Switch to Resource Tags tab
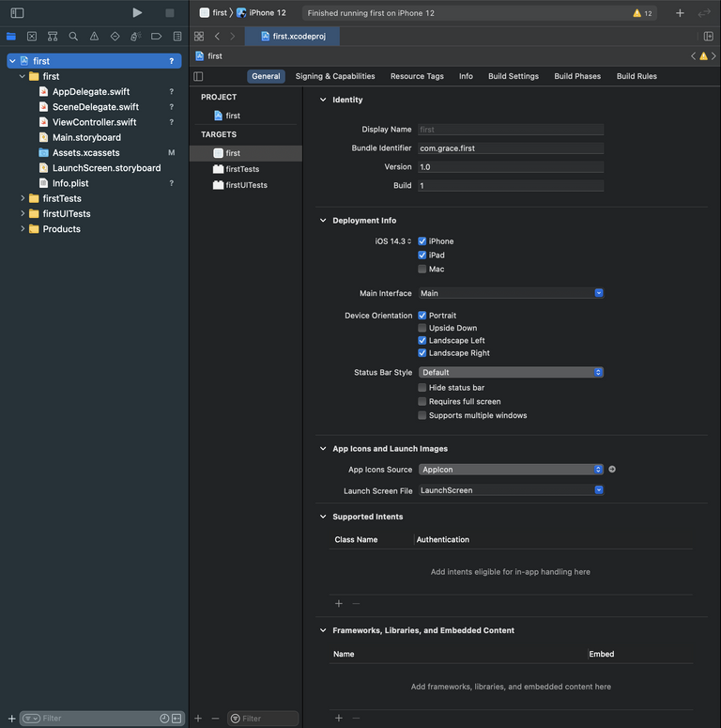This screenshot has width=721, height=728. click(x=417, y=76)
